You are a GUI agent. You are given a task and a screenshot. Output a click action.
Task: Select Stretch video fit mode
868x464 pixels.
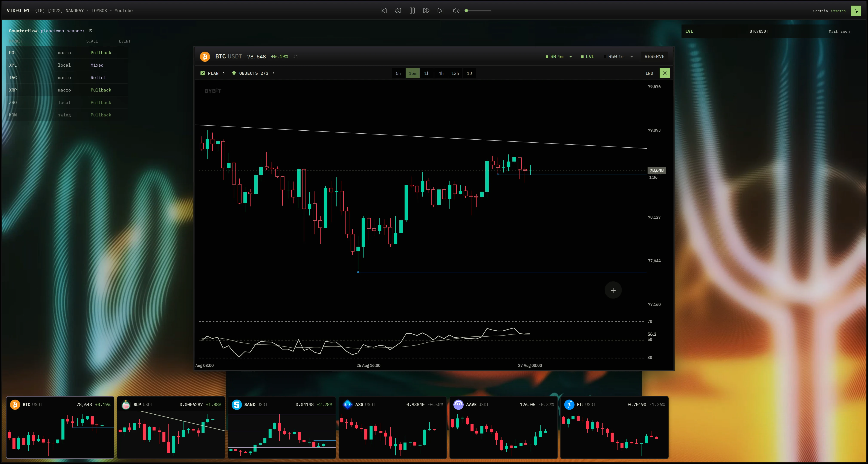click(x=838, y=11)
